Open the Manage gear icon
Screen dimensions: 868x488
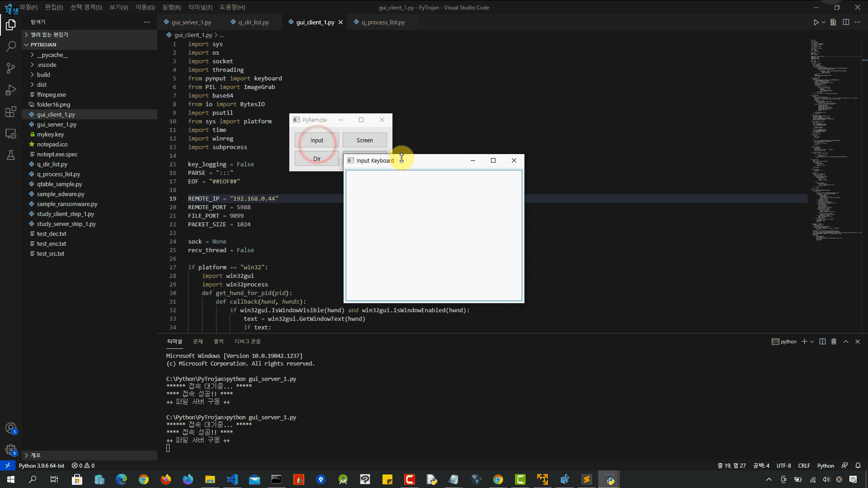[11, 450]
